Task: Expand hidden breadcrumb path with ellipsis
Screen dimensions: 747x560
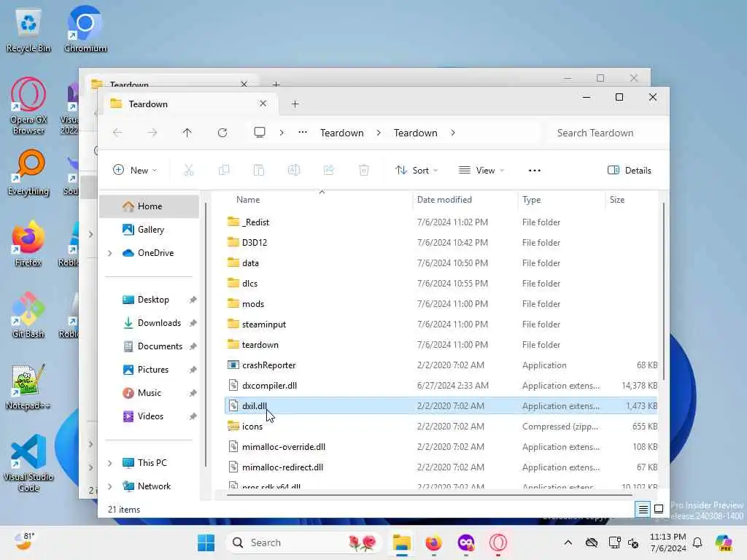Action: pyautogui.click(x=303, y=133)
